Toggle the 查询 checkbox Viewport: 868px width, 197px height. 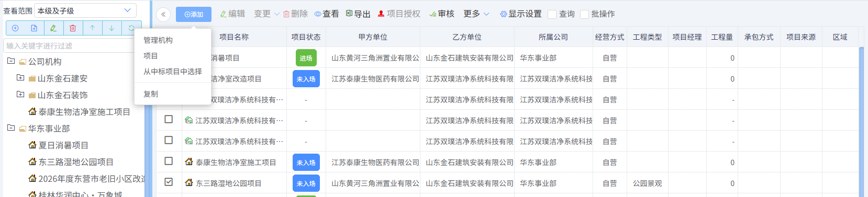click(552, 14)
